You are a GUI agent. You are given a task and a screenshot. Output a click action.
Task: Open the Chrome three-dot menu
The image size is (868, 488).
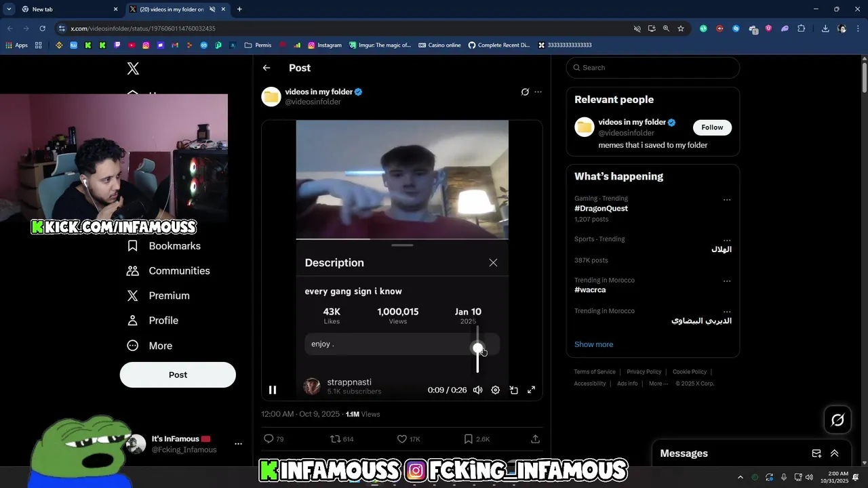coord(859,28)
